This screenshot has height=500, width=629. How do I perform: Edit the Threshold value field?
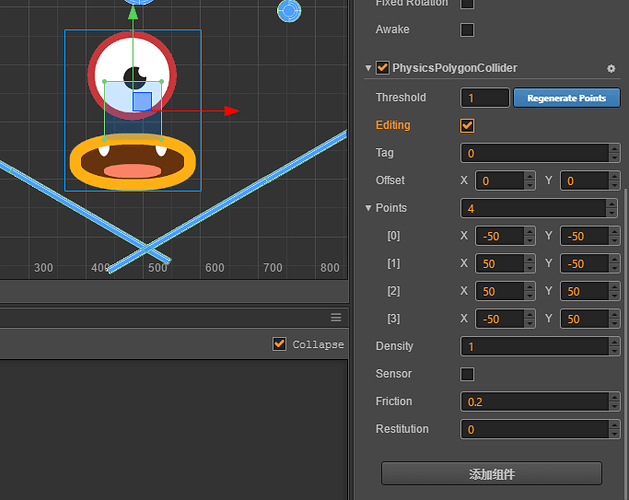485,98
